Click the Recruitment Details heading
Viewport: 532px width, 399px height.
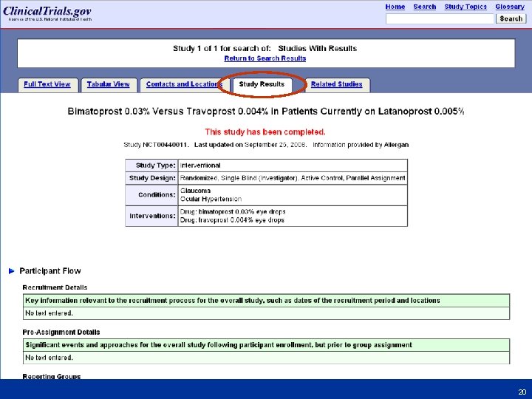click(55, 287)
